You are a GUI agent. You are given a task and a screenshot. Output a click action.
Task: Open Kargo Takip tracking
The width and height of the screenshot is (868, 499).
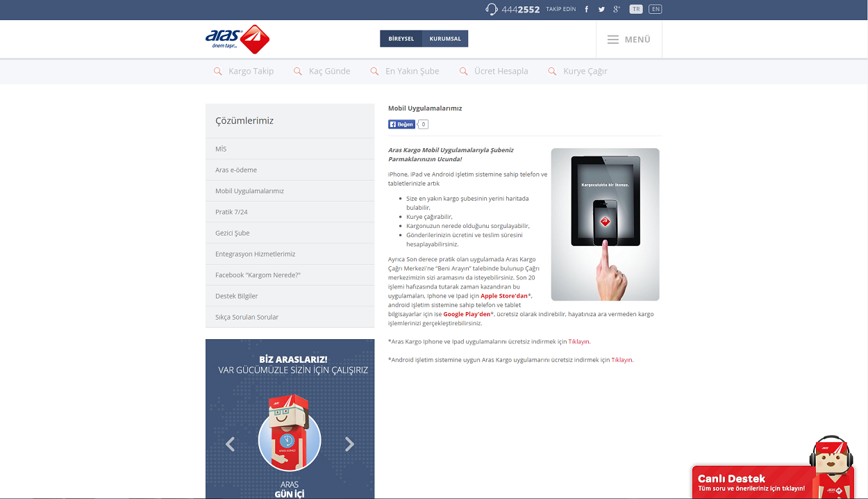tap(251, 71)
